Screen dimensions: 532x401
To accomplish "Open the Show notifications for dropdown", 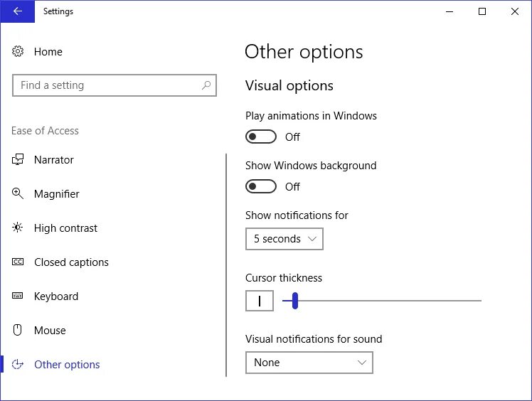I will (x=284, y=239).
